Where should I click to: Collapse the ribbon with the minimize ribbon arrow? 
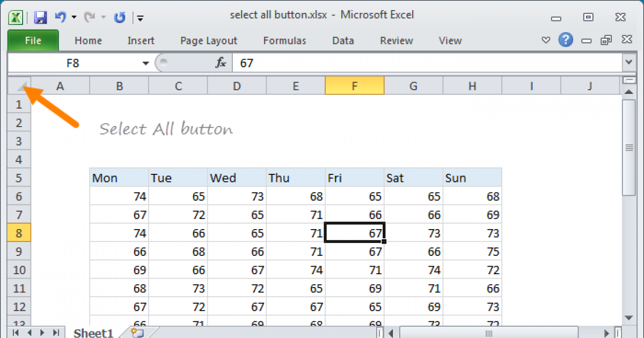546,40
